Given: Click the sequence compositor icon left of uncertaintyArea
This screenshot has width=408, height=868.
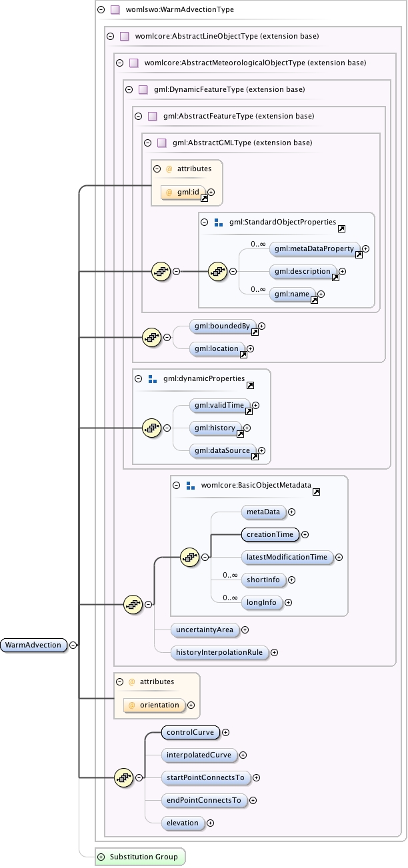Looking at the screenshot, I should coord(133,604).
